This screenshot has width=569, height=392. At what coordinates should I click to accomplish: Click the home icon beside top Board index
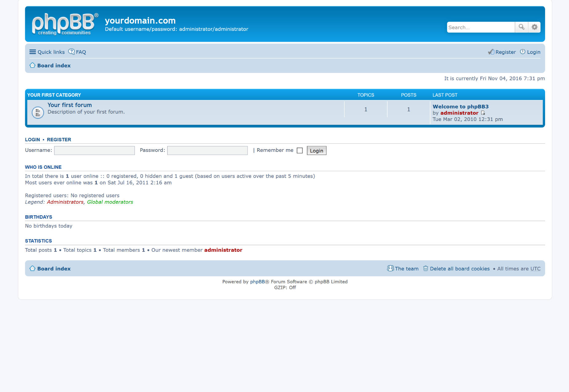[32, 65]
